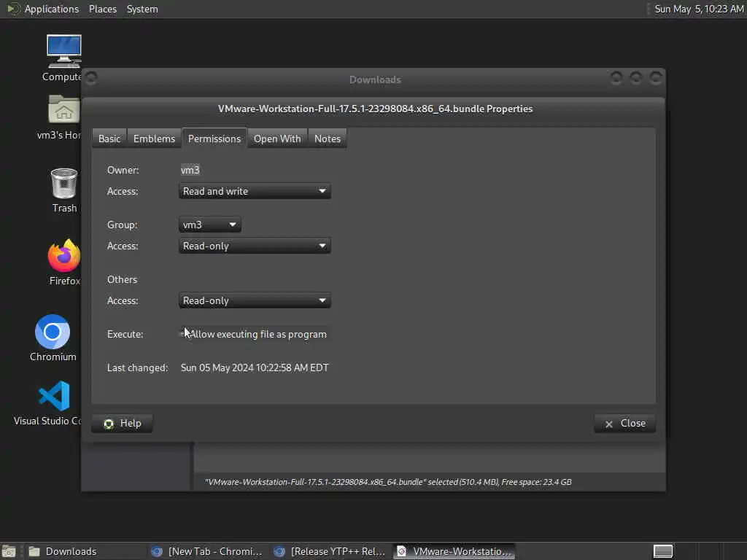Screen dimensions: 747x560
Task: Toggle Allow executing file as program
Action: point(253,334)
